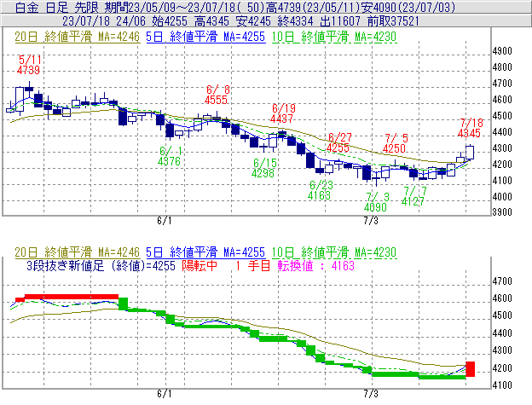Click the 6/23 4163 low label
This screenshot has width=532, height=405.
[x=320, y=190]
